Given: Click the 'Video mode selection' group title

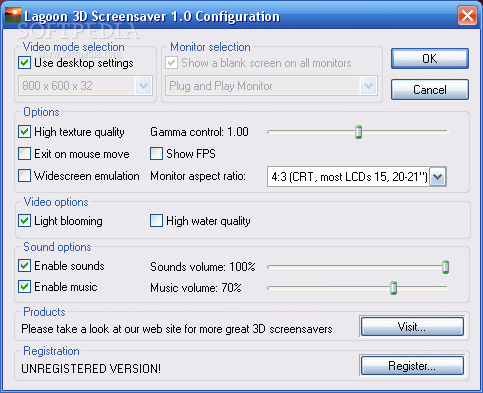Looking at the screenshot, I should tap(74, 47).
